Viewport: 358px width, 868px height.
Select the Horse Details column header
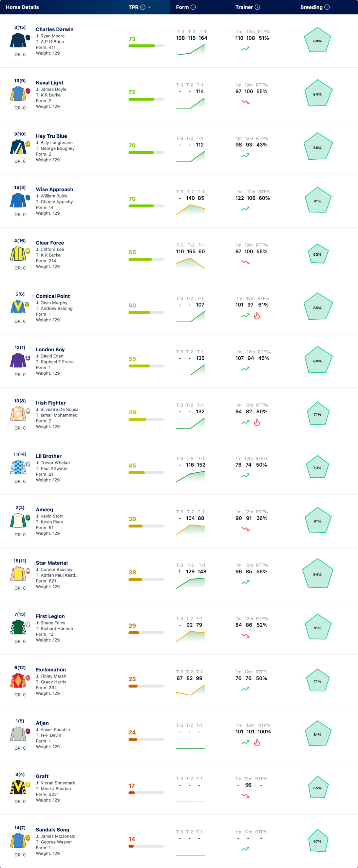coord(22,7)
